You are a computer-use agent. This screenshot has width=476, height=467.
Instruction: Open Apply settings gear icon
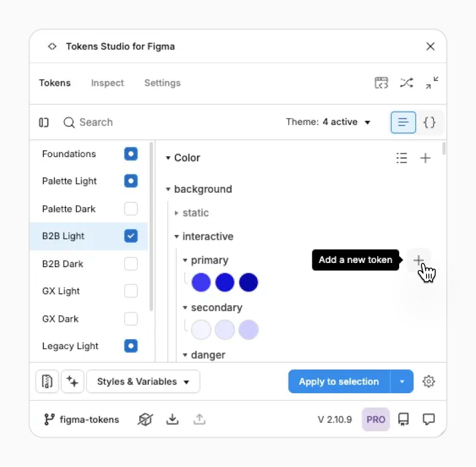[x=428, y=382]
